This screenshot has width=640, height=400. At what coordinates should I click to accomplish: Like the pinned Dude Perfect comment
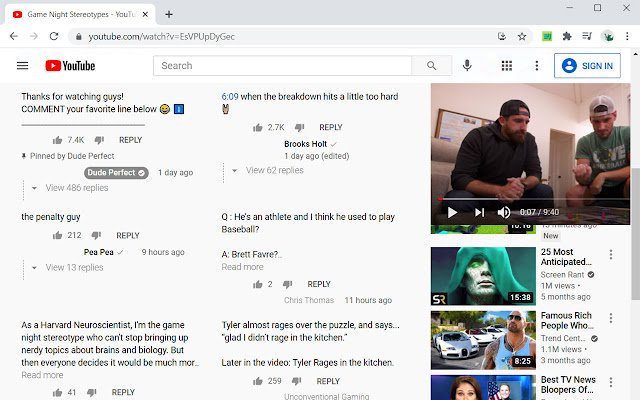point(58,140)
